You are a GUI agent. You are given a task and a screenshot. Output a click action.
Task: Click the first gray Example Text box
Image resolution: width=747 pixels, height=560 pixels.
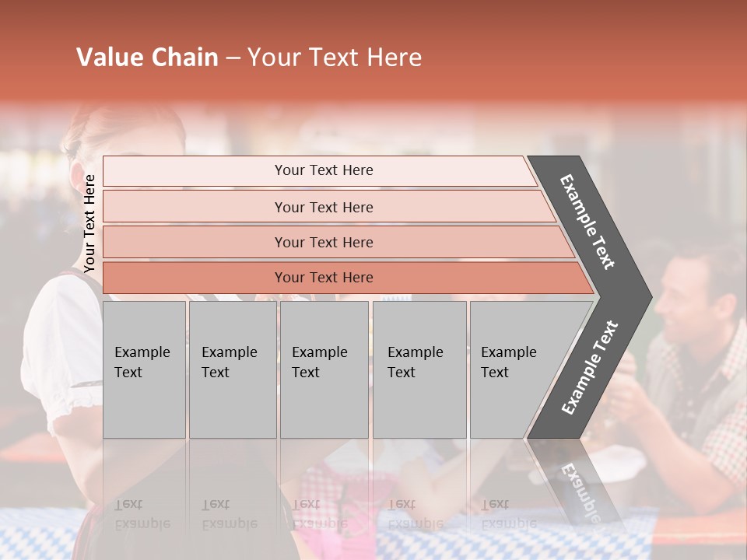pyautogui.click(x=144, y=369)
